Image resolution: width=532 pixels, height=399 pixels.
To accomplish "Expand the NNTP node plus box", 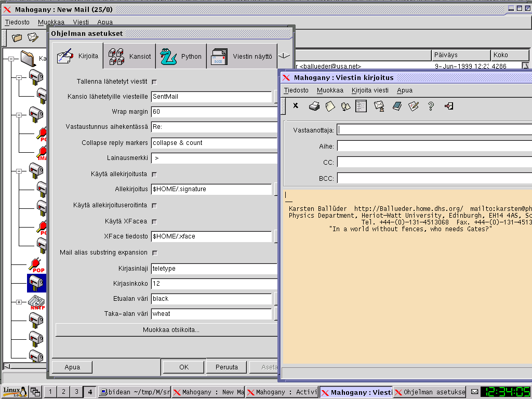I will click(x=19, y=302).
